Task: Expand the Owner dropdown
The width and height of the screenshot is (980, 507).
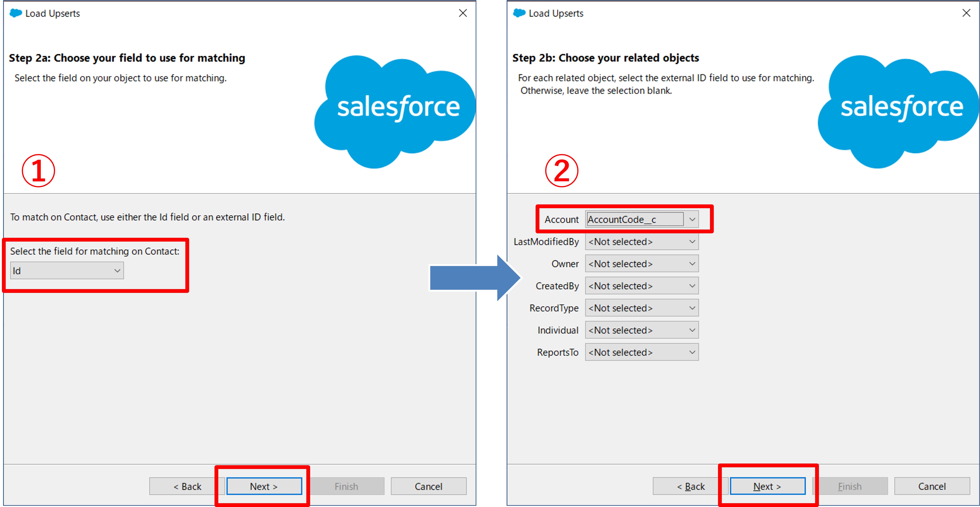Action: [642, 263]
